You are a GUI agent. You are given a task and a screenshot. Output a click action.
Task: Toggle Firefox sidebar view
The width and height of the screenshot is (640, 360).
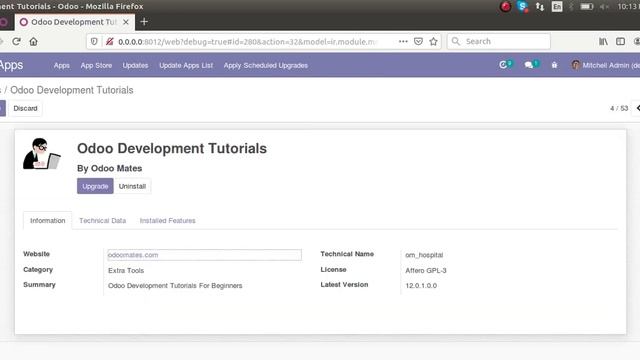pyautogui.click(x=620, y=42)
